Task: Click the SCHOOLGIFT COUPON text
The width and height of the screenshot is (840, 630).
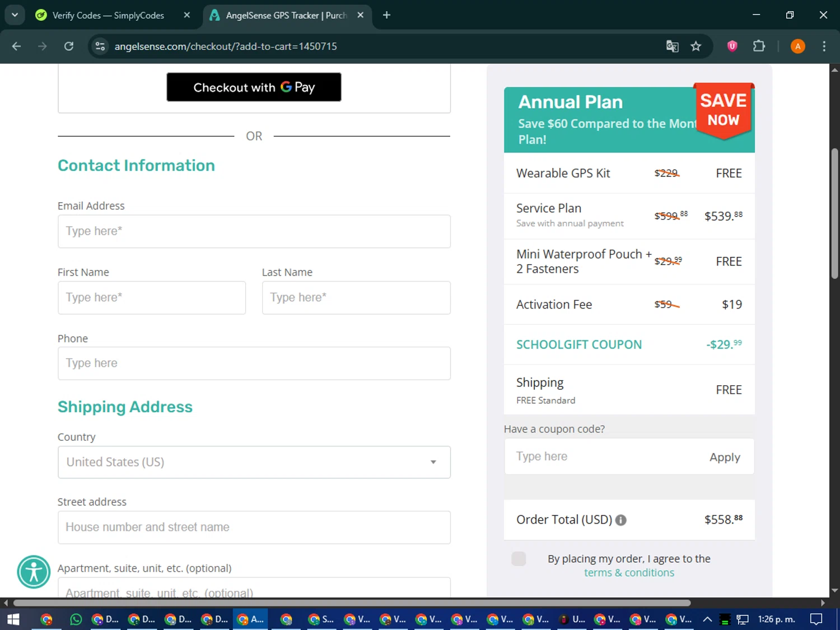Action: (579, 344)
